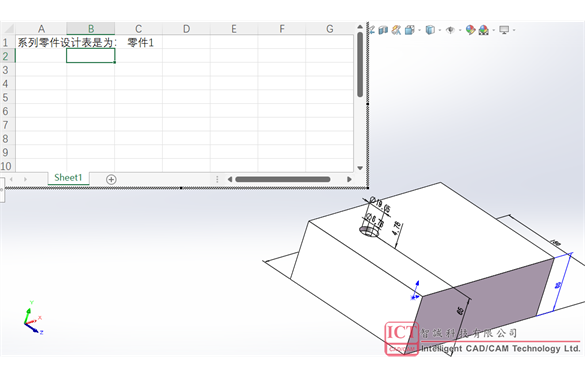This screenshot has height=377, width=585.
Task: Select column G header
Action: click(329, 29)
